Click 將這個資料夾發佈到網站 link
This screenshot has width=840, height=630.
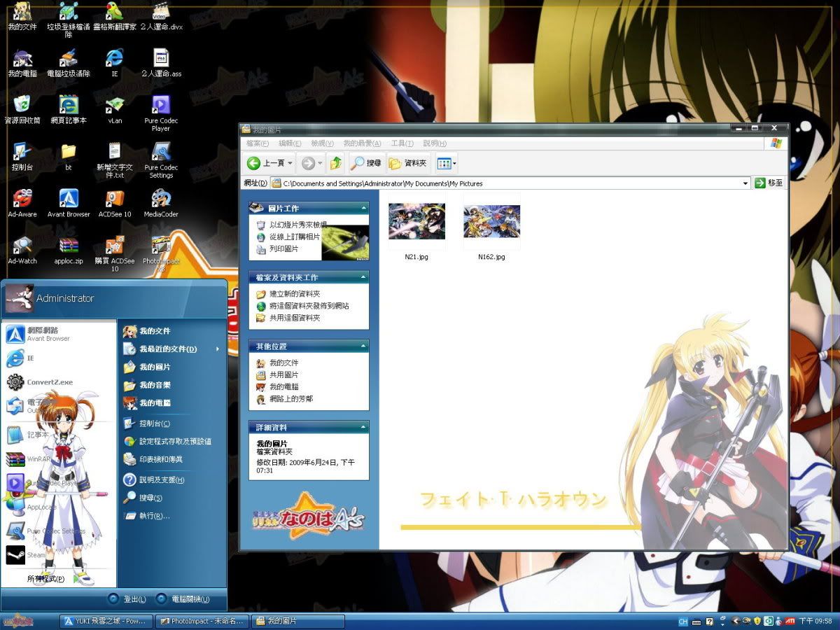pyautogui.click(x=309, y=306)
